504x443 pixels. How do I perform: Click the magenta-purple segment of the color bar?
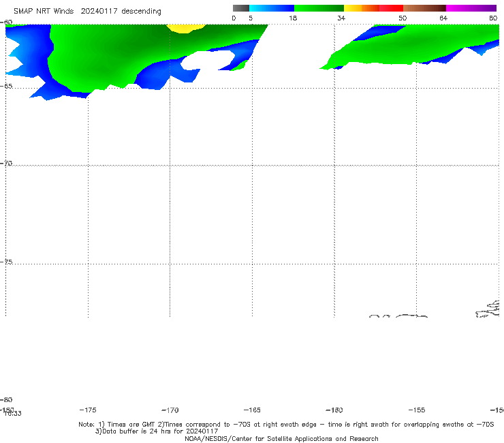(x=471, y=8)
